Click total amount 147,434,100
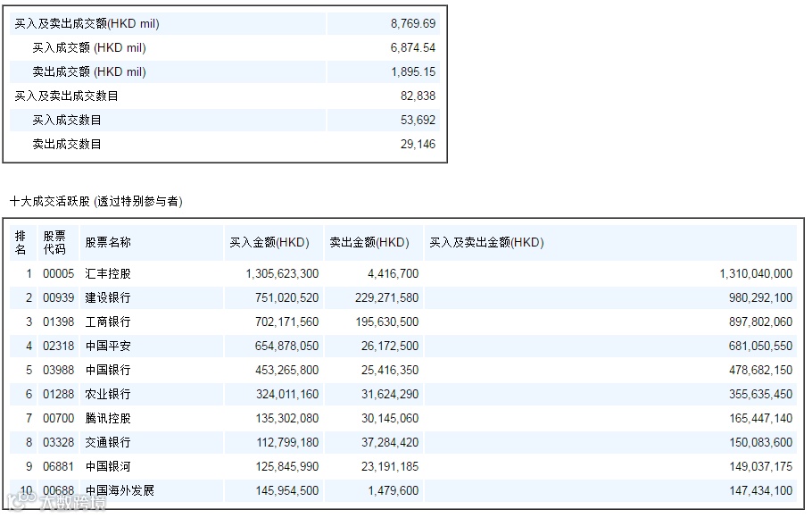Viewport: 812px width, 518px height. [x=761, y=490]
